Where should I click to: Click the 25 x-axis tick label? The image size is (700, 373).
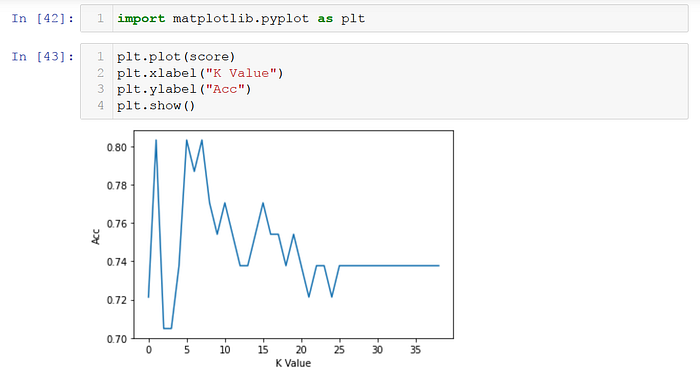tap(339, 350)
